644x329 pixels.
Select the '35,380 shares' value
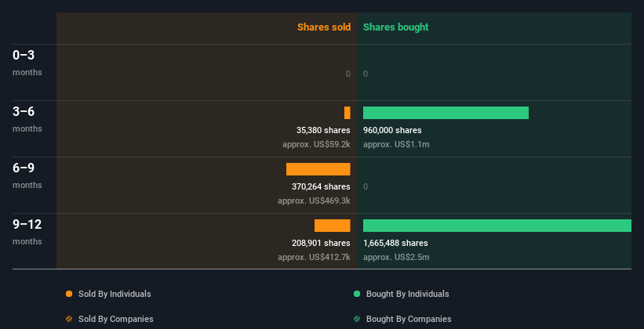pyautogui.click(x=323, y=131)
